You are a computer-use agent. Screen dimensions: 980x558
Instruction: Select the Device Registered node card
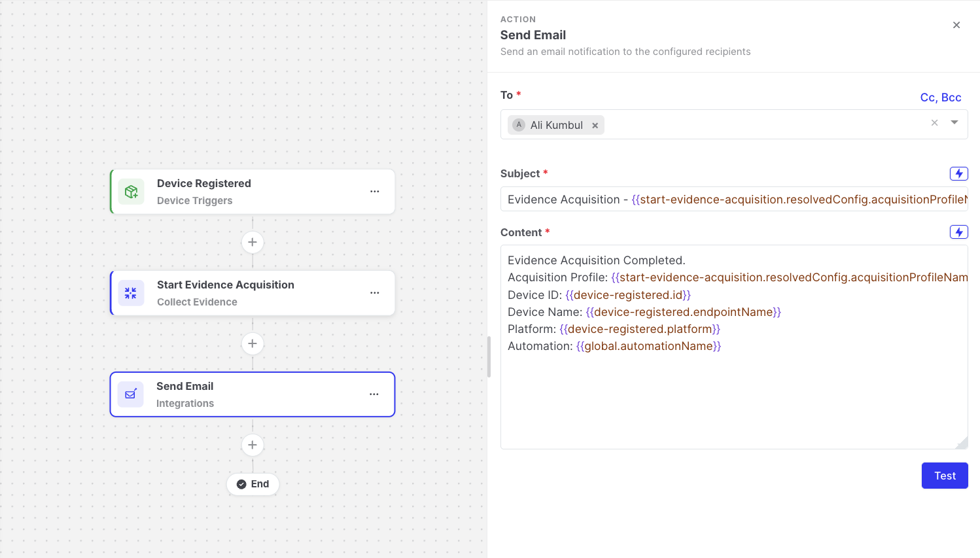click(x=253, y=192)
